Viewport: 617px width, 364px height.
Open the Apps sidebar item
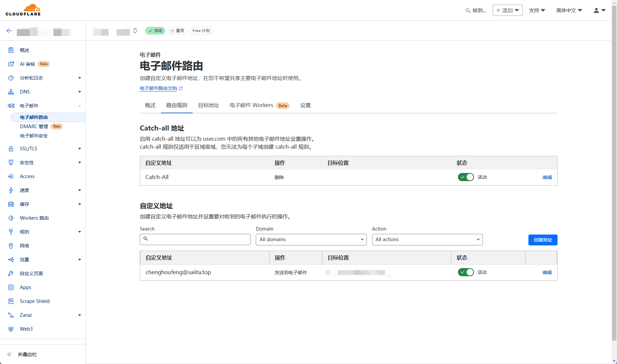25,287
